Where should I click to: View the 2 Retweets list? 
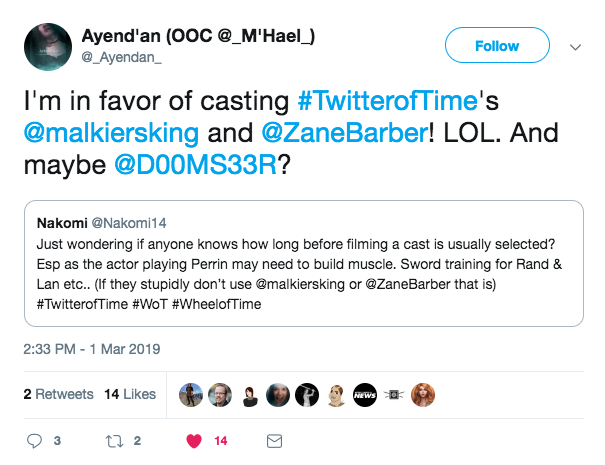point(58,394)
